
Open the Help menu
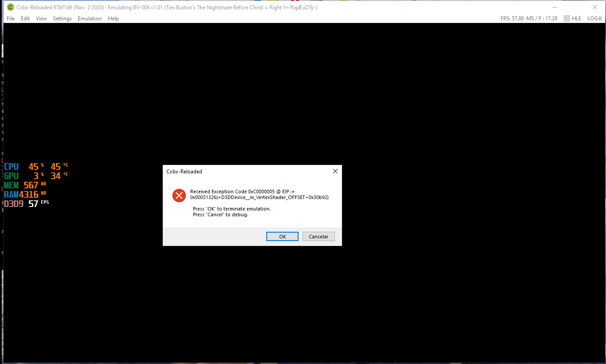click(x=113, y=19)
